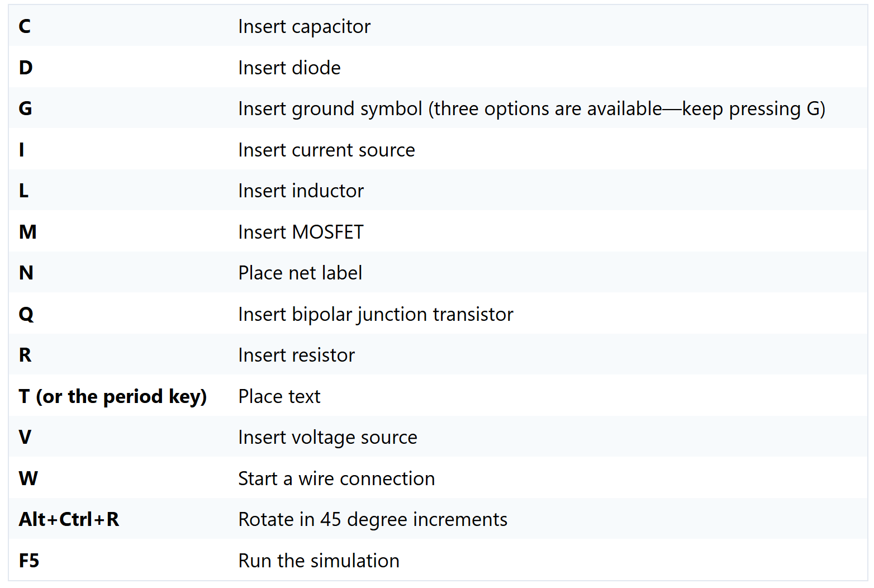The height and width of the screenshot is (588, 874).
Task: Click the 'Insert ground symbol' description
Action: 531,109
